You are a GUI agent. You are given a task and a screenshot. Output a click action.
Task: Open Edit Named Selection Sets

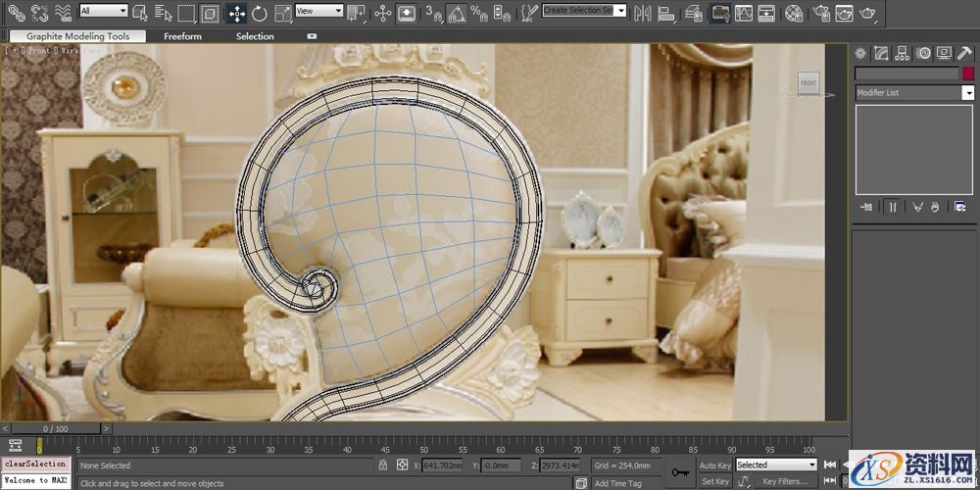point(529,13)
